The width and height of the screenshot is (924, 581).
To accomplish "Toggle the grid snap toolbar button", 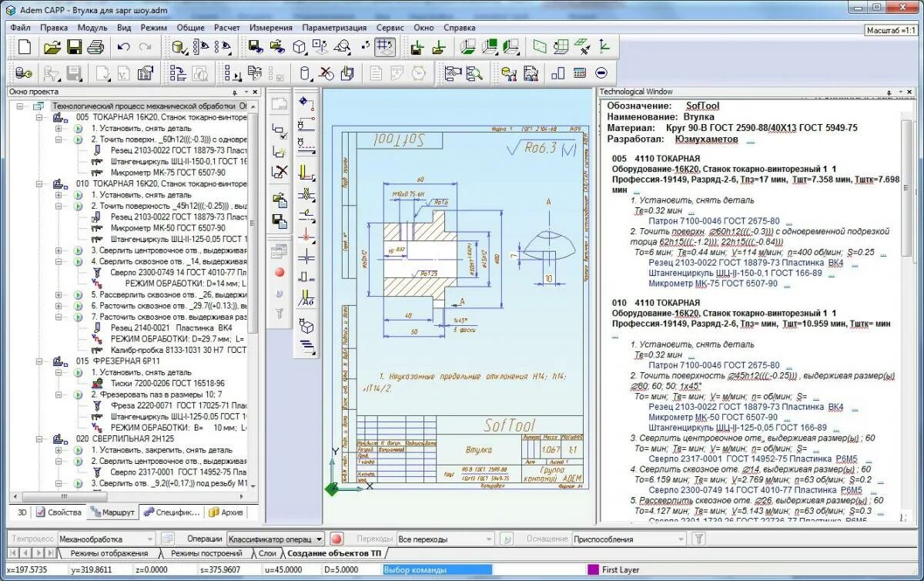I will pyautogui.click(x=385, y=48).
